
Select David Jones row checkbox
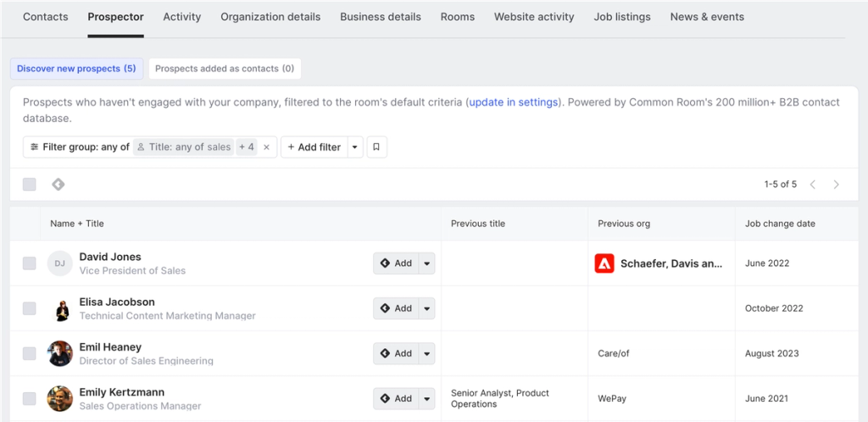[30, 264]
